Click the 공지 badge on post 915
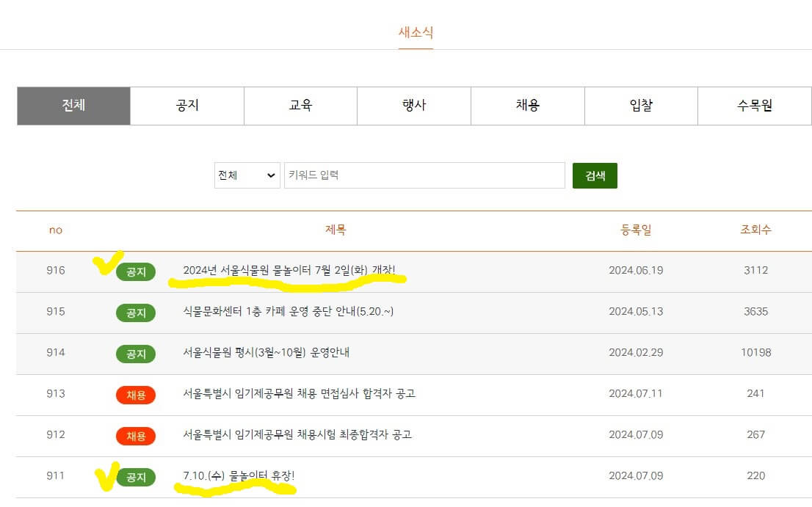Image resolution: width=812 pixels, height=507 pixels. point(136,313)
